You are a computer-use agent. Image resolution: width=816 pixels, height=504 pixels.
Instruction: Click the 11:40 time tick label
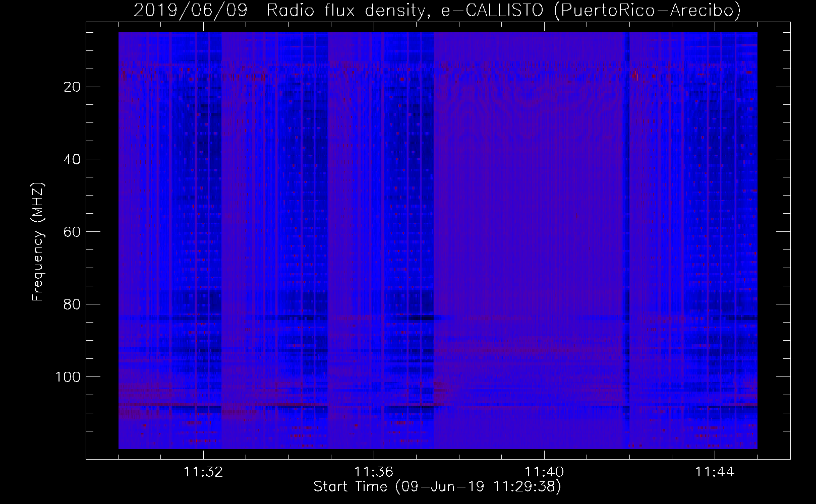(544, 472)
